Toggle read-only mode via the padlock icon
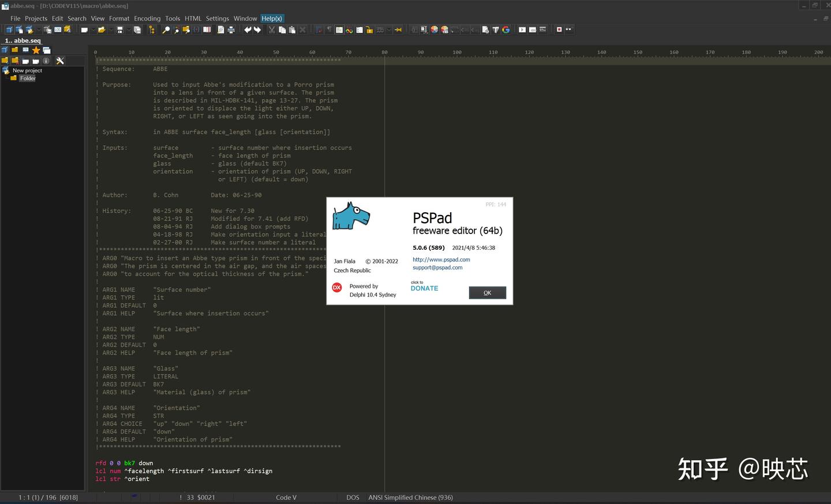 [369, 30]
